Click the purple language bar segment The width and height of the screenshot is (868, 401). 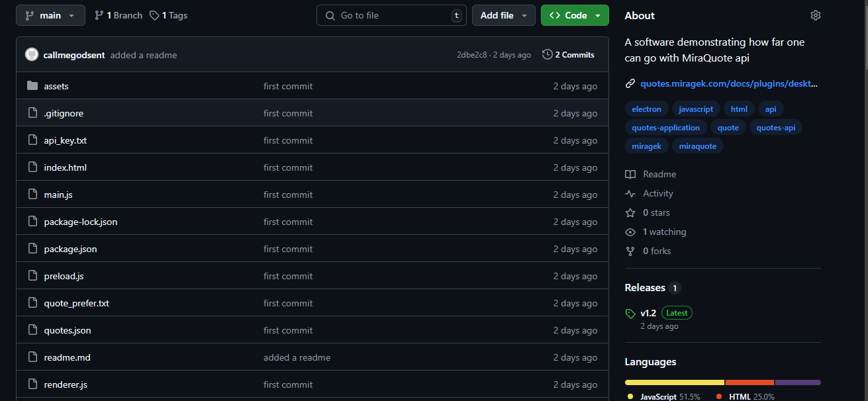[798, 382]
